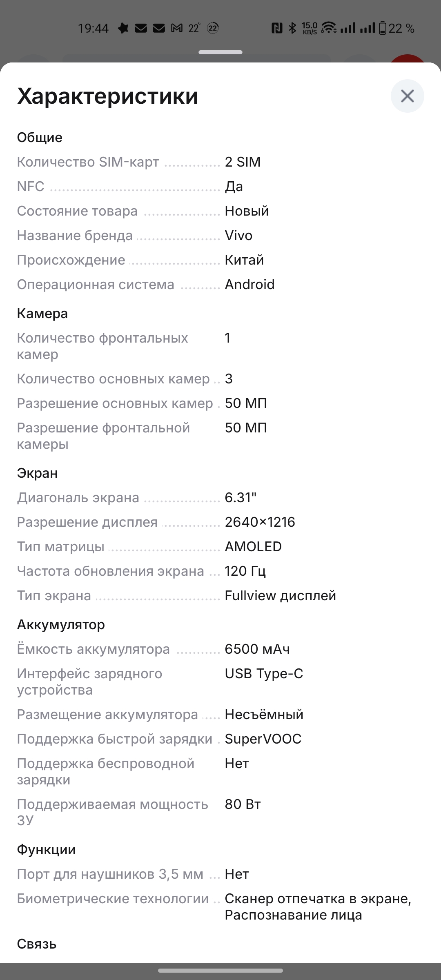Close the Характеристики sheet

pyautogui.click(x=407, y=96)
